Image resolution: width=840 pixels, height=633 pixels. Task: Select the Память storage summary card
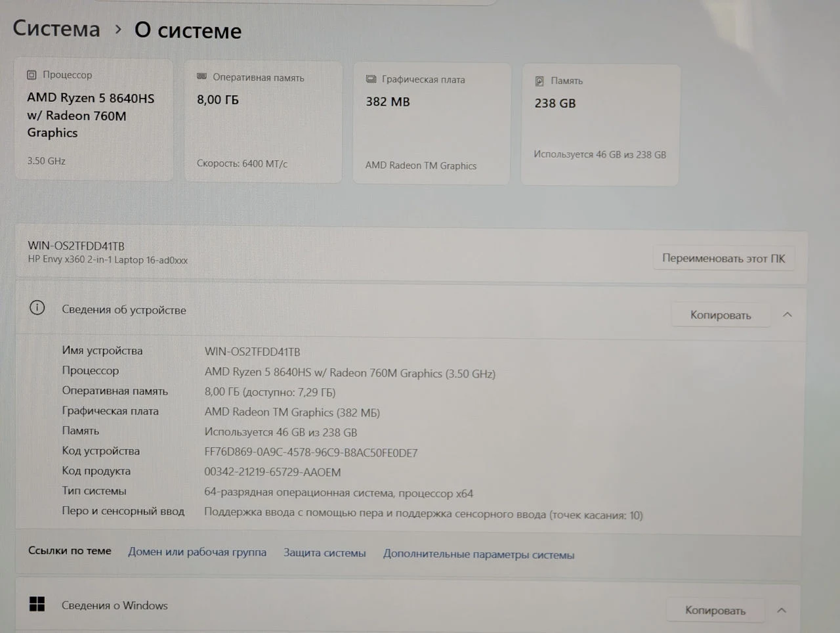(600, 125)
